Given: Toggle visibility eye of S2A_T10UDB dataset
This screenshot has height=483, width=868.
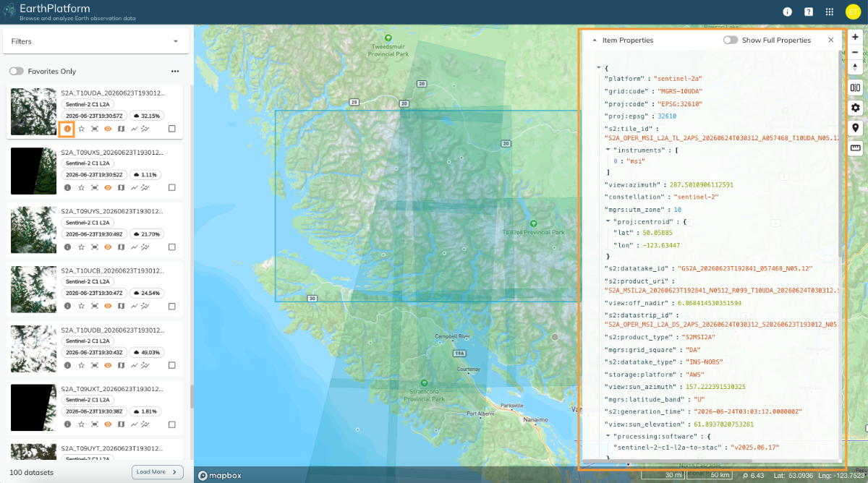Looking at the screenshot, I should point(108,365).
